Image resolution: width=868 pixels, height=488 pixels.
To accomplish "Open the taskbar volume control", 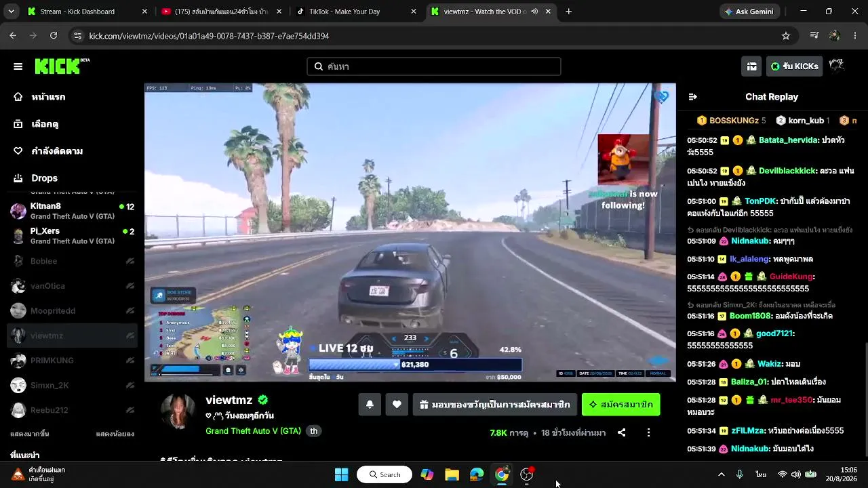I will click(x=795, y=474).
